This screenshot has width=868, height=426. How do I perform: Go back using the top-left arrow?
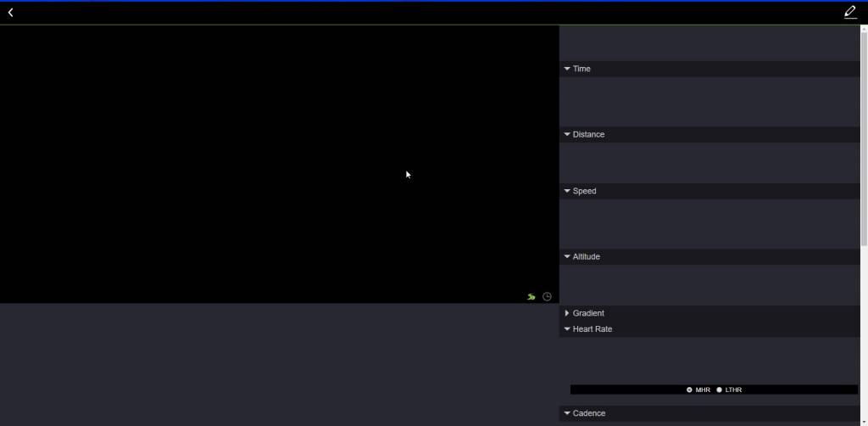(10, 13)
